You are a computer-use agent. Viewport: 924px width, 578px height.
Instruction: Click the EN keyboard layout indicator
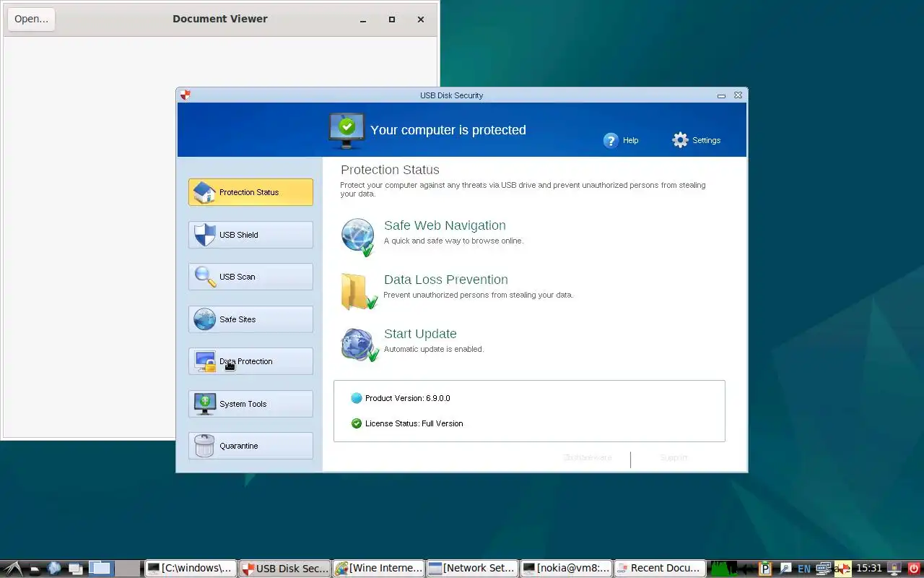click(803, 569)
